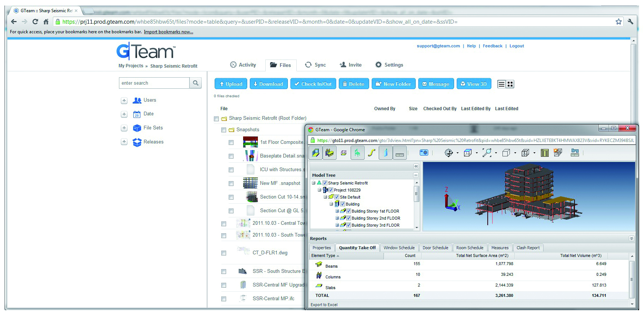Viewport: 644px width, 315px height.
Task: Click the clash detection burst icon
Action: pos(558,153)
